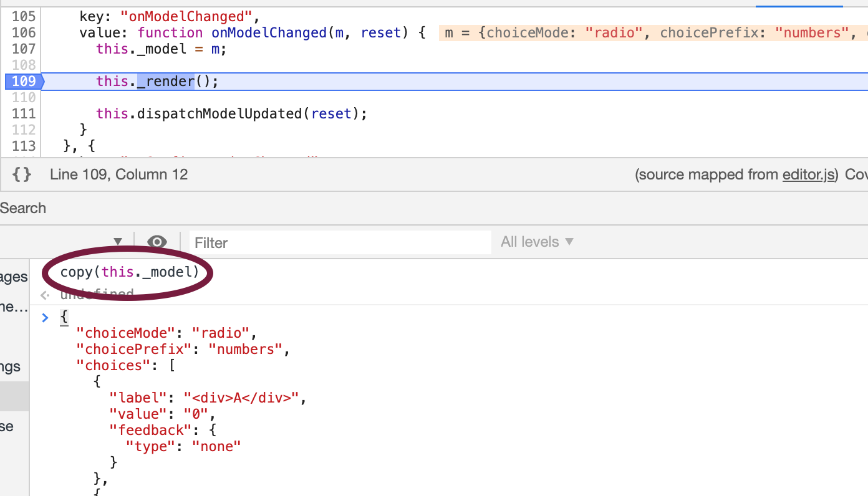Open the All levels log filter dropdown
This screenshot has width=868, height=496.
(538, 242)
